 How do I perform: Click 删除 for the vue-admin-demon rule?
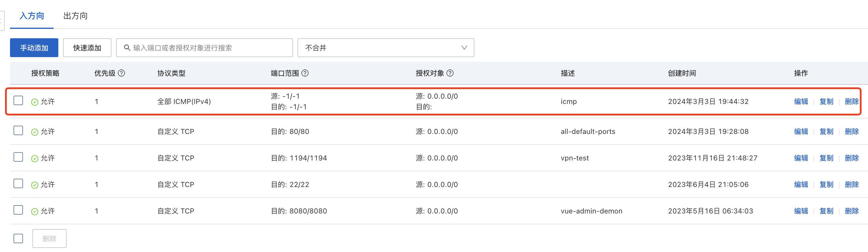[852, 211]
